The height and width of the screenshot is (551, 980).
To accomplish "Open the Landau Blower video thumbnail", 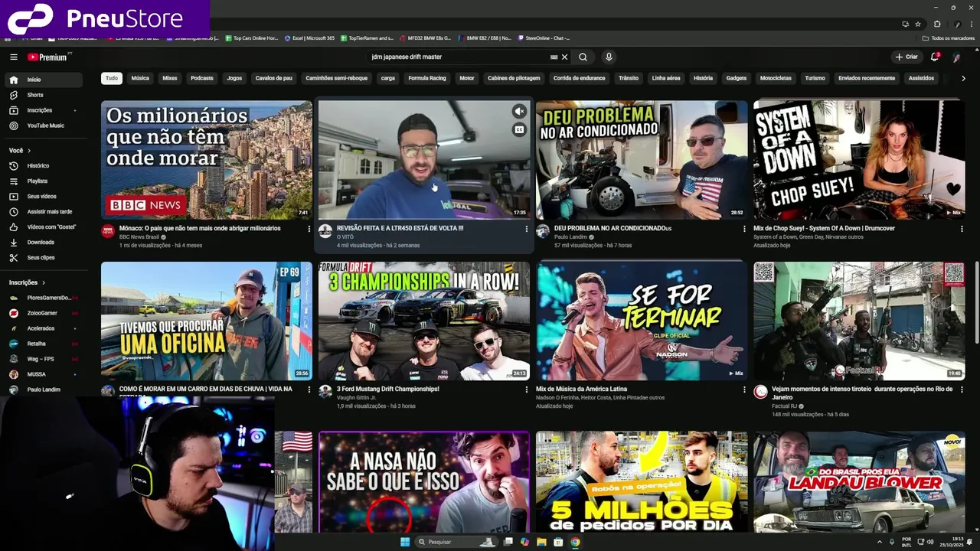I will click(x=859, y=482).
